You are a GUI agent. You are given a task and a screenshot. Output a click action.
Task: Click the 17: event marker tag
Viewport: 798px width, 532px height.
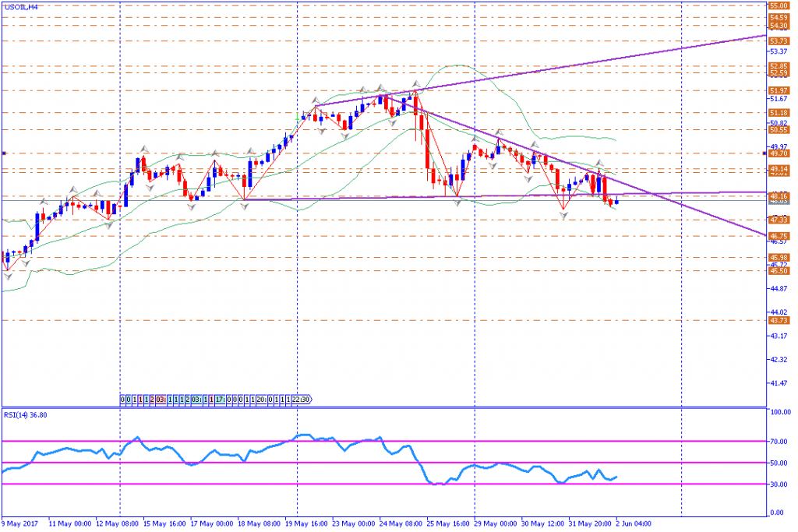click(x=220, y=400)
